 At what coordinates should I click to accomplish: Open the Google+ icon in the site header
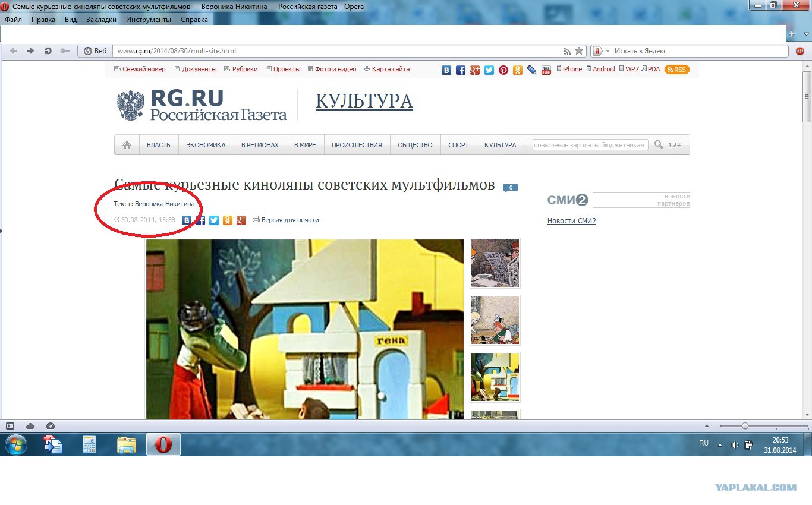pos(475,70)
